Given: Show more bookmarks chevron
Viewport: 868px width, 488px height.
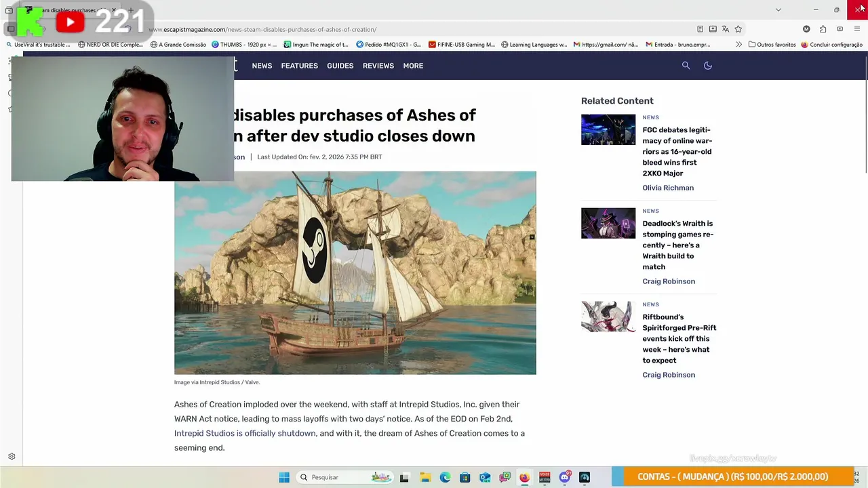Looking at the screenshot, I should (x=738, y=45).
